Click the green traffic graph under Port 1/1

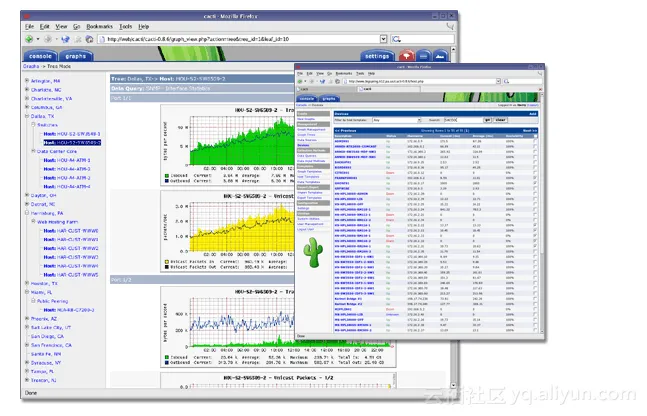(228, 145)
